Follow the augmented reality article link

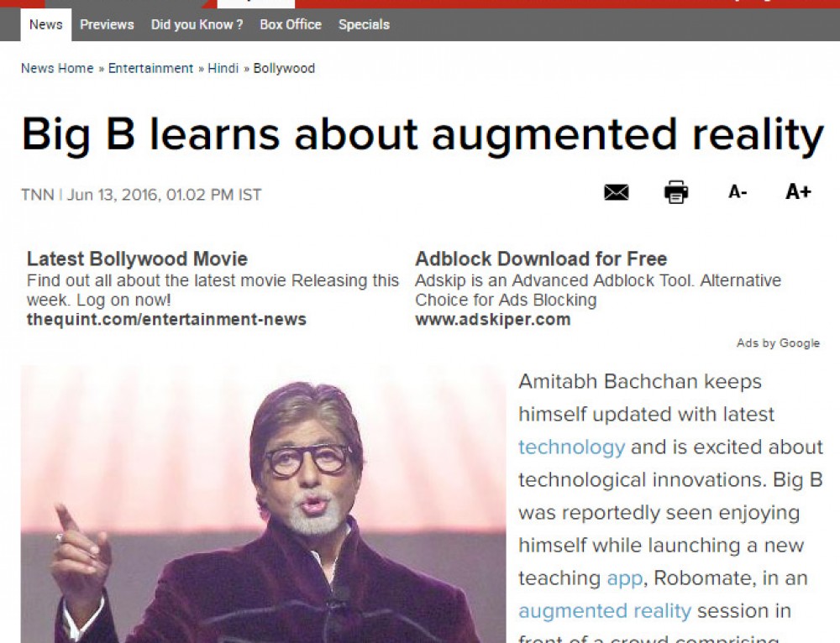[604, 610]
